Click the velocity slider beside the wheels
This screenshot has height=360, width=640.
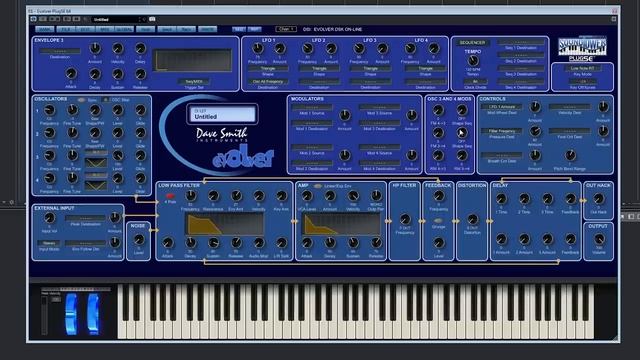tap(44, 316)
